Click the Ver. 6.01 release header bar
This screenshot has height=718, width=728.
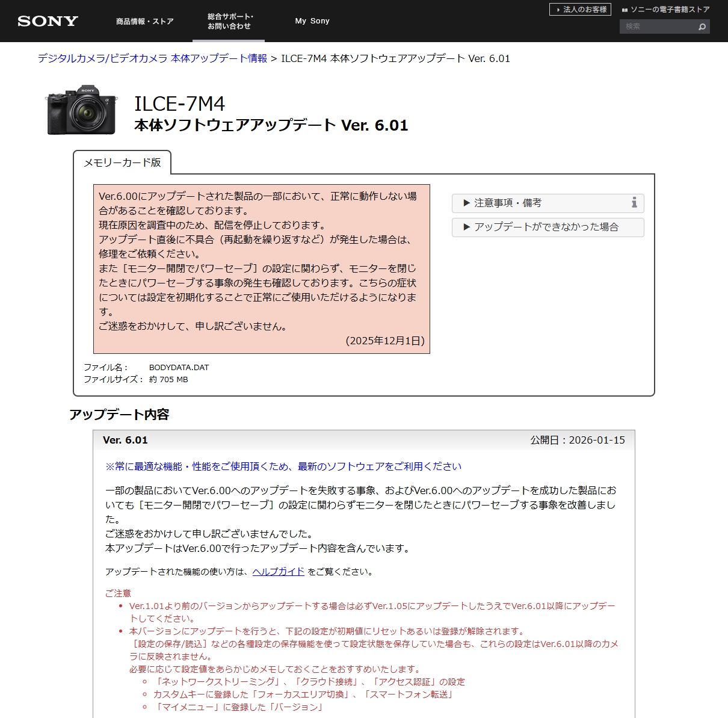point(363,441)
